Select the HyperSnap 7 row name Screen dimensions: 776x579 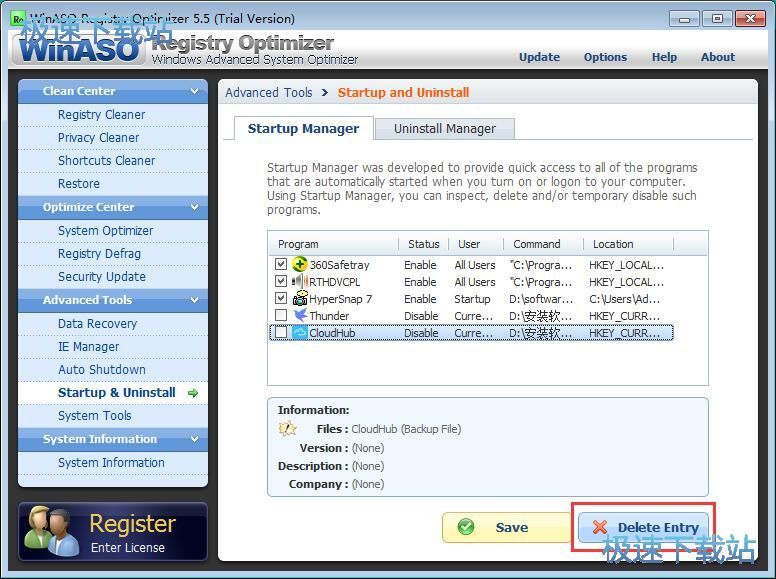click(340, 299)
